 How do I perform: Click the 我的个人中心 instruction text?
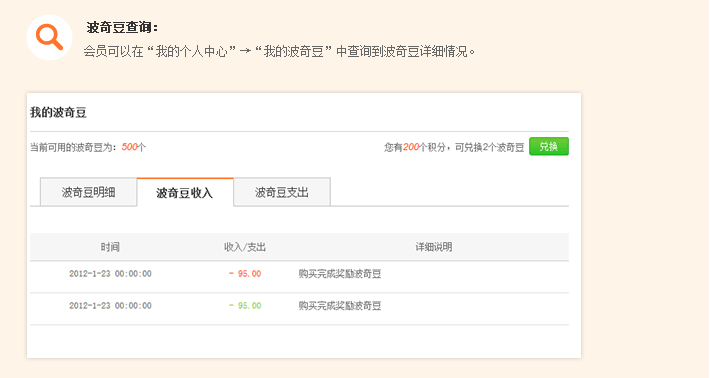(192, 51)
